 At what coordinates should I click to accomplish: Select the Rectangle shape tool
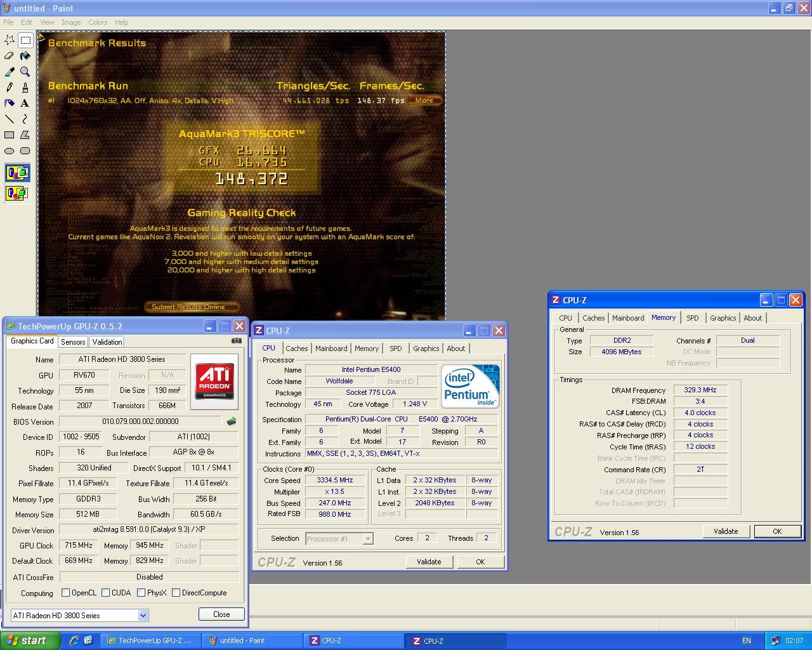point(10,135)
